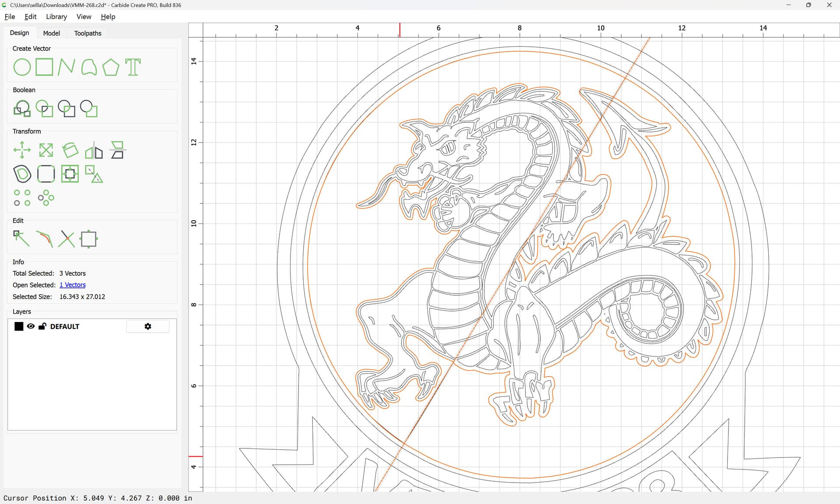Select the Text creation tool
Screen dimensions: 840x504
coord(133,67)
